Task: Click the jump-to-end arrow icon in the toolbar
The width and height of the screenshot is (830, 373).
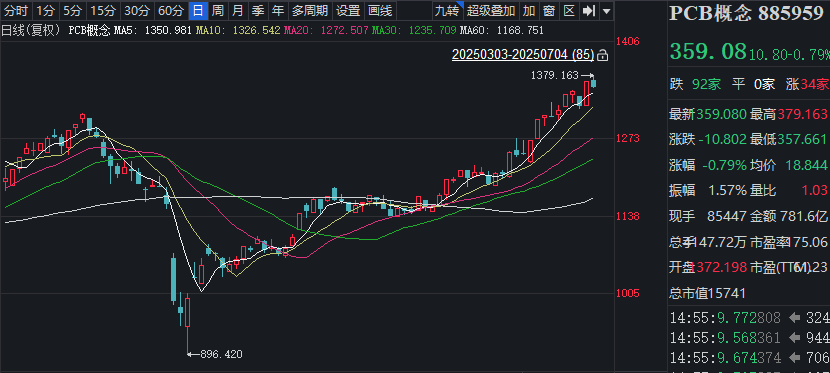Action: click(589, 11)
